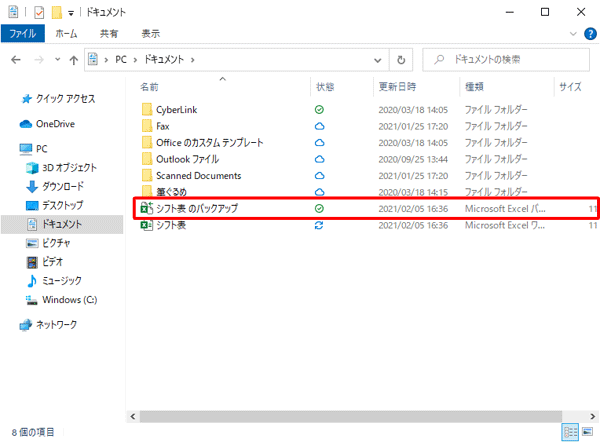This screenshot has height=442, width=600.
Task: Click the horizontal scrollbar right arrow
Action: coord(592,416)
